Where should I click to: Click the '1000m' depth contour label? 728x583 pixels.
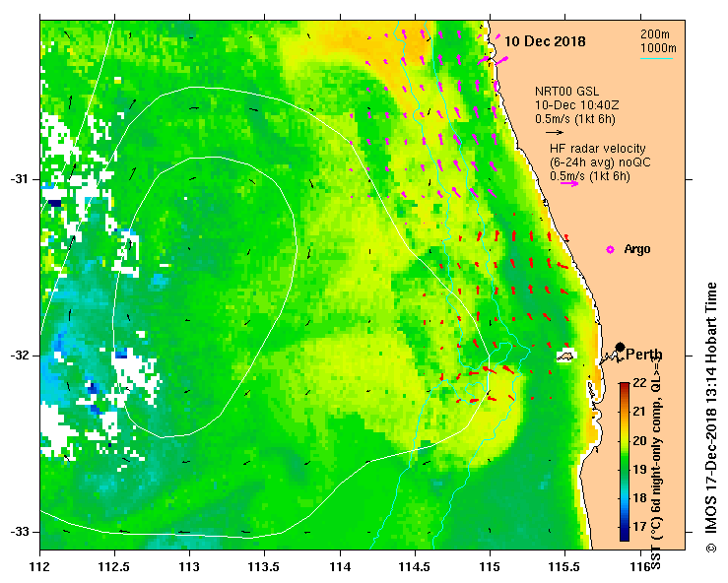tap(658, 48)
